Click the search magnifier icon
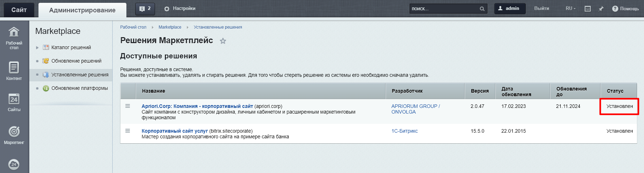The width and height of the screenshot is (644, 173). pos(482,9)
